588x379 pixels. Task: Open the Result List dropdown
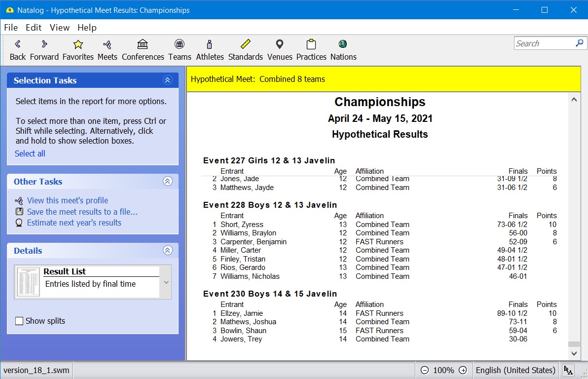[166, 282]
